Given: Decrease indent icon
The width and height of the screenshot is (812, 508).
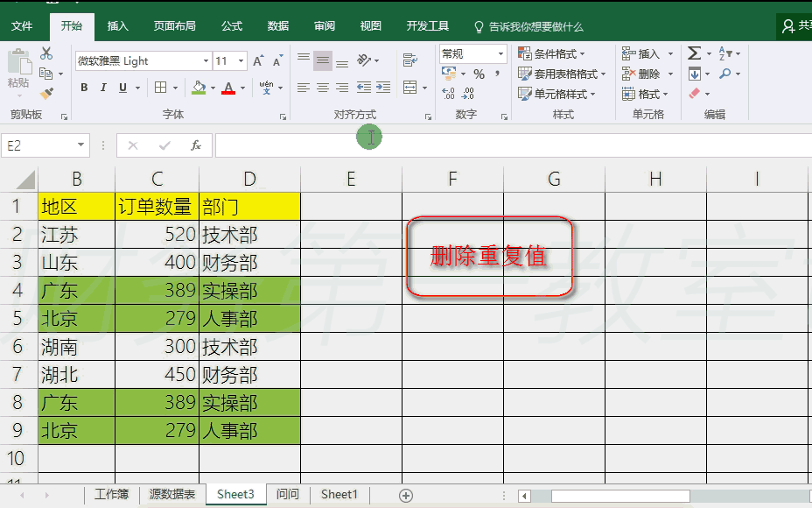Looking at the screenshot, I should pos(364,88).
